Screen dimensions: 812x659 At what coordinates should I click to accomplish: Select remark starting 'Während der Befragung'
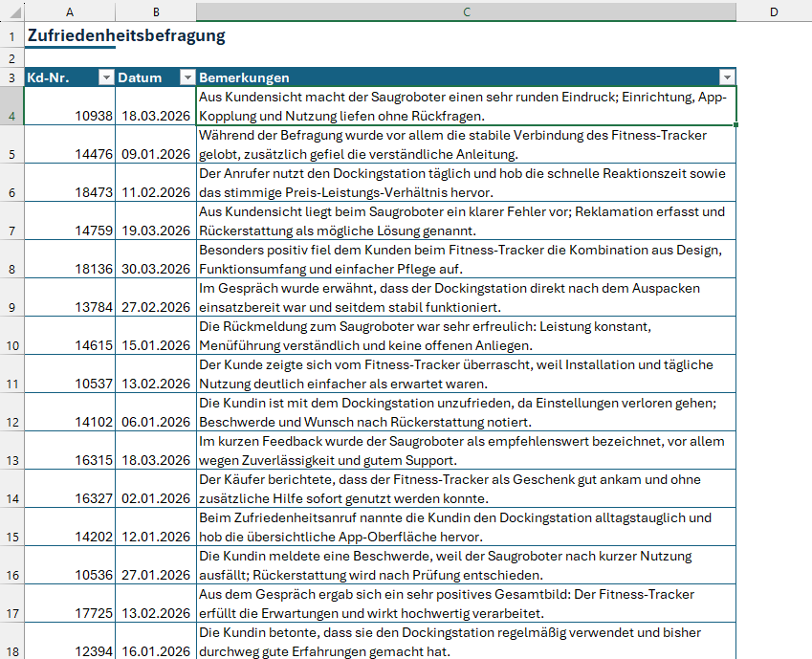tap(466, 144)
